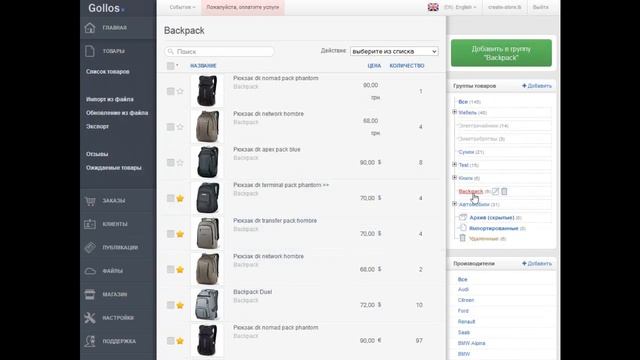Open the Публикации tag icon
Screen dimensions: 640x360
90,247
